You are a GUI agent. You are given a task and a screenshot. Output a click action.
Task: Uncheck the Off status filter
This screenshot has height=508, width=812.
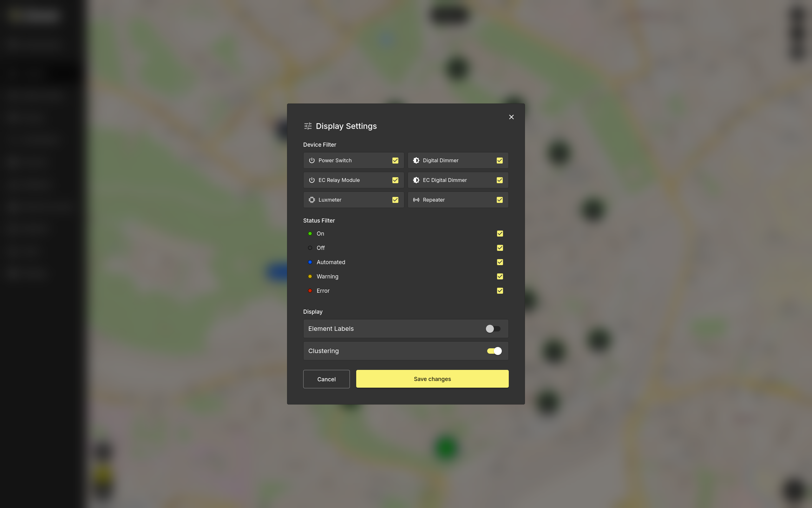click(500, 248)
